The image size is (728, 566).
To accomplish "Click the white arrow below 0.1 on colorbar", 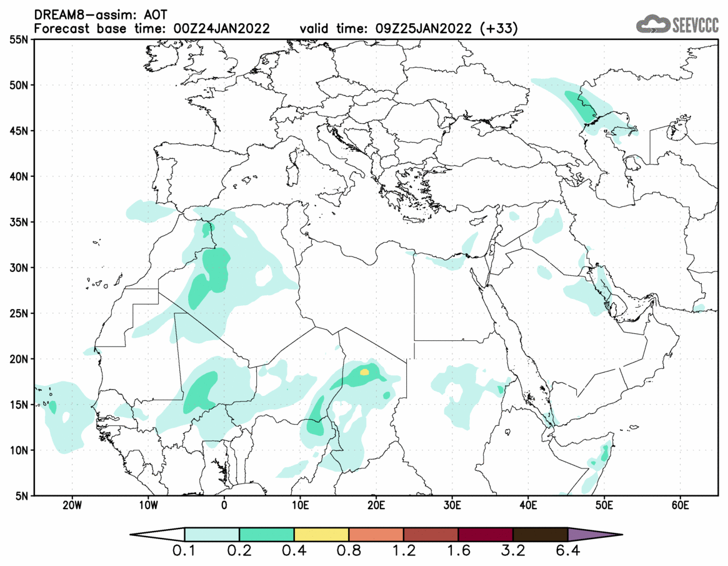I will tap(158, 534).
